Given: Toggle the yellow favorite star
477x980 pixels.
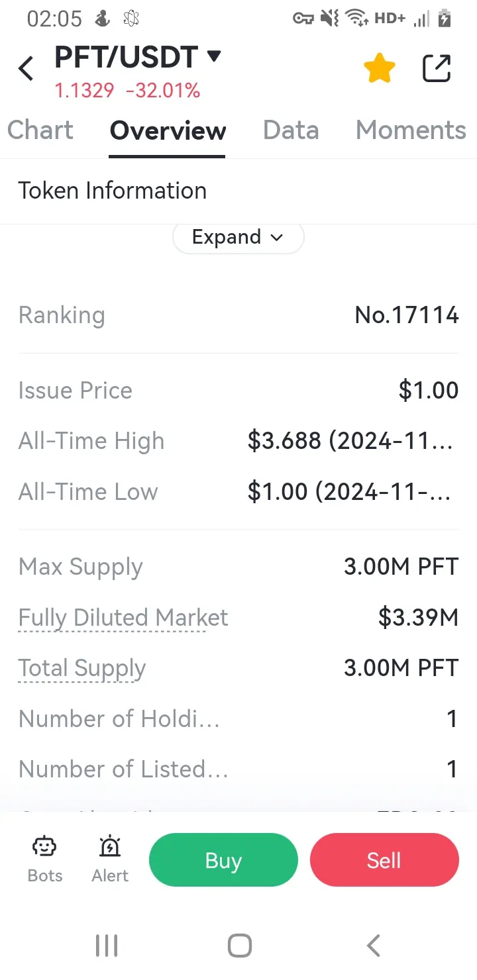Looking at the screenshot, I should coord(380,68).
